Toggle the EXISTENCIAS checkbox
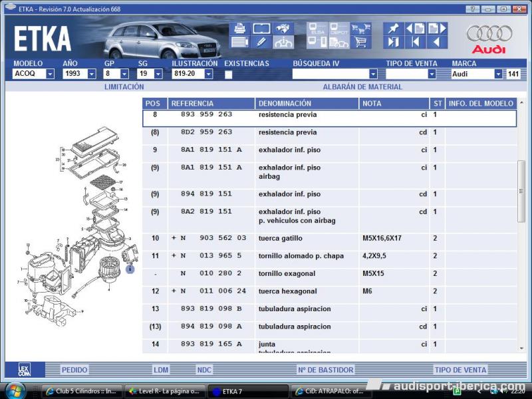This screenshot has width=532, height=399. 228,74
